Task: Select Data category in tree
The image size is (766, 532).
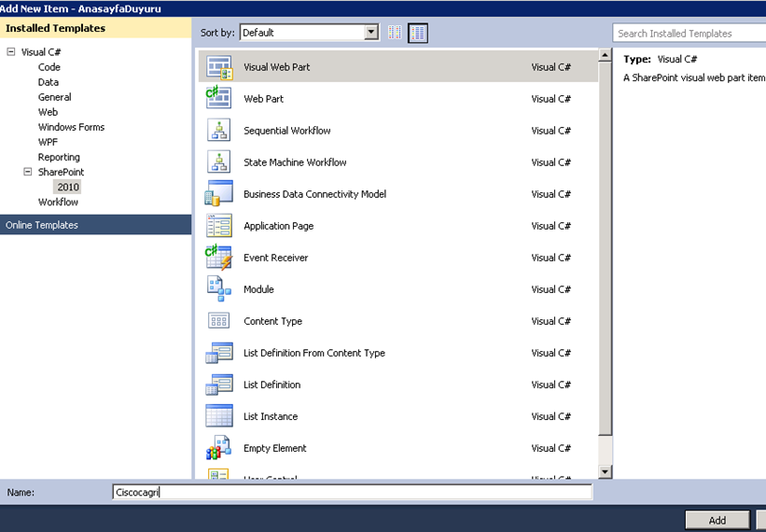Action: click(x=49, y=82)
